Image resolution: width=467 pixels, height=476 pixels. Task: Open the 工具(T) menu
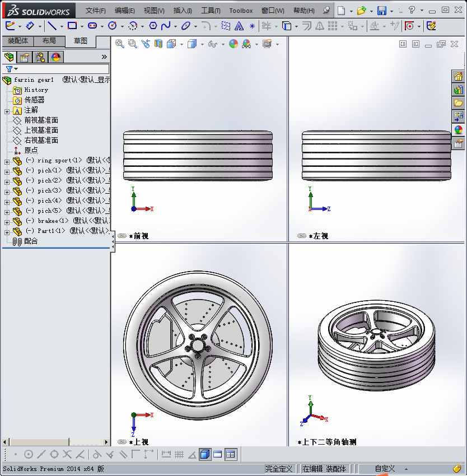[211, 11]
